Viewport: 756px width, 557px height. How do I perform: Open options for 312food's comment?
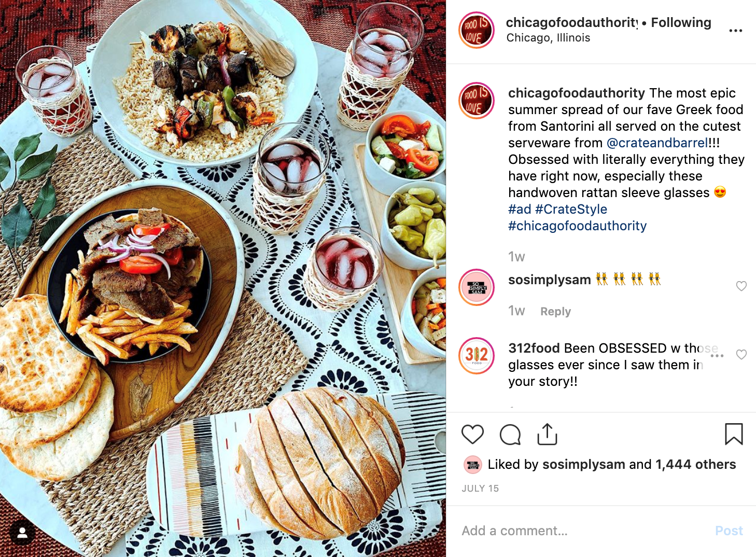pyautogui.click(x=717, y=356)
